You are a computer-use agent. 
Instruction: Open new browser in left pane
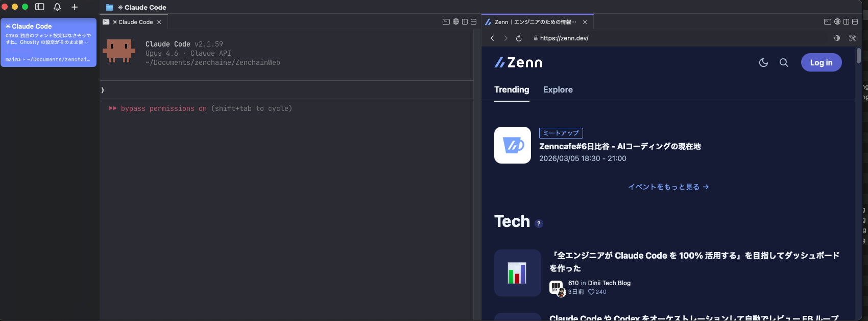click(455, 21)
